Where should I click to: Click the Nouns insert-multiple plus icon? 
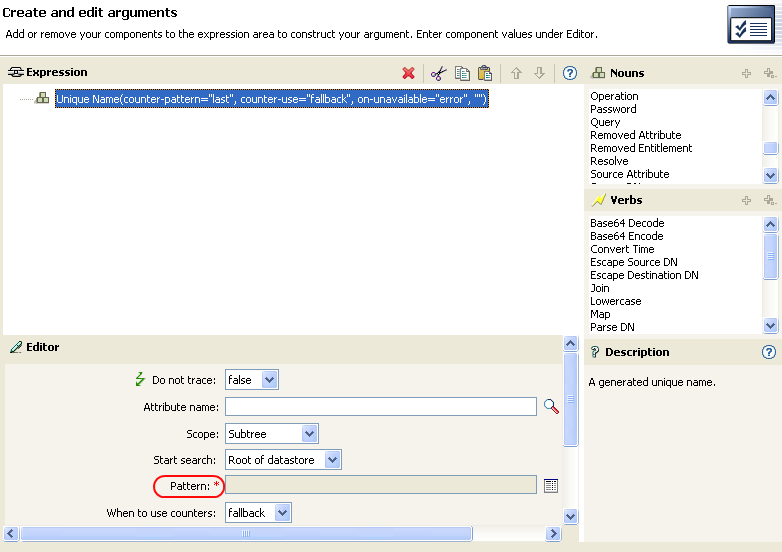click(x=770, y=74)
